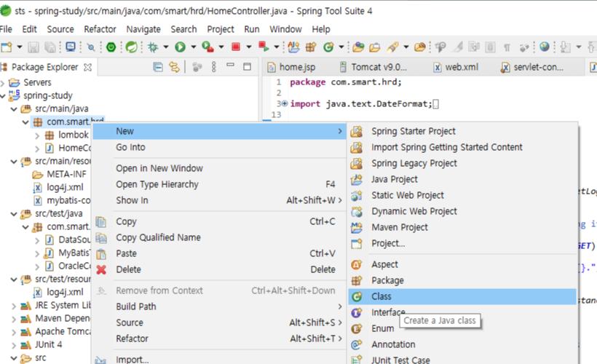Click Copy Qualified Name
Screen dimensions: 597x364
pos(219,237)
